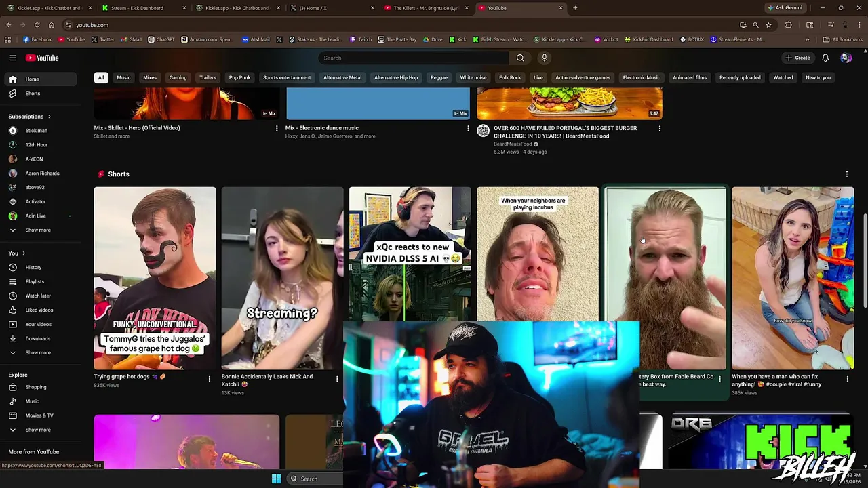Click the search magnifier button

point(520,58)
